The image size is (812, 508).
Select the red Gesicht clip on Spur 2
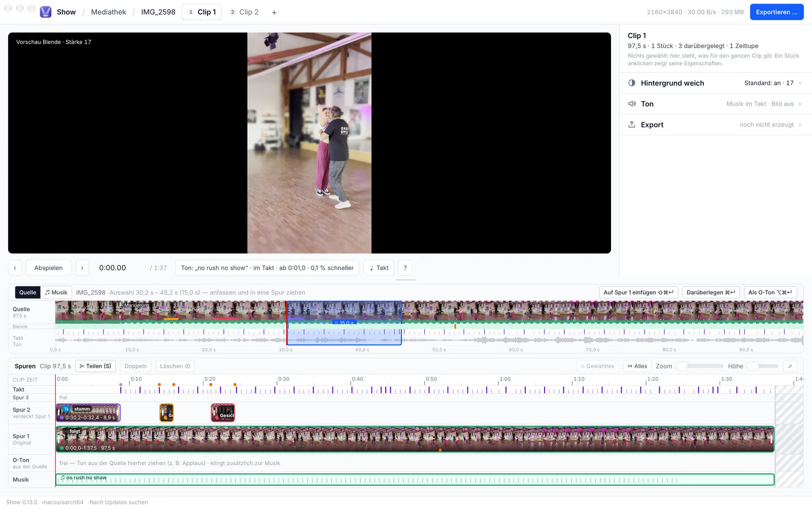pyautogui.click(x=223, y=412)
